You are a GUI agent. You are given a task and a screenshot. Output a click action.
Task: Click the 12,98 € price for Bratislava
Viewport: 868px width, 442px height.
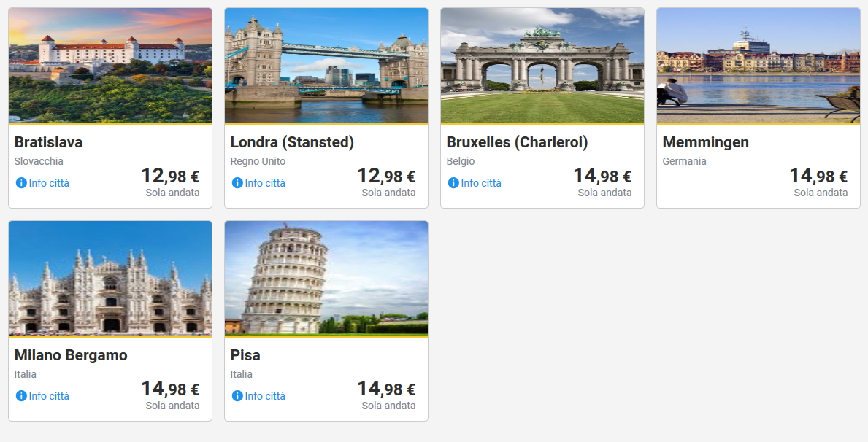point(170,177)
